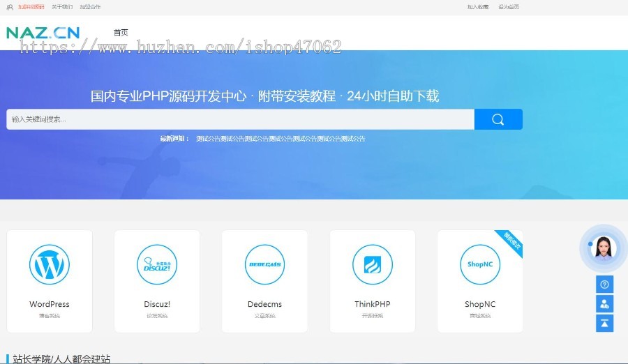Click the question mark help icon
The width and height of the screenshot is (628, 364).
605,285
